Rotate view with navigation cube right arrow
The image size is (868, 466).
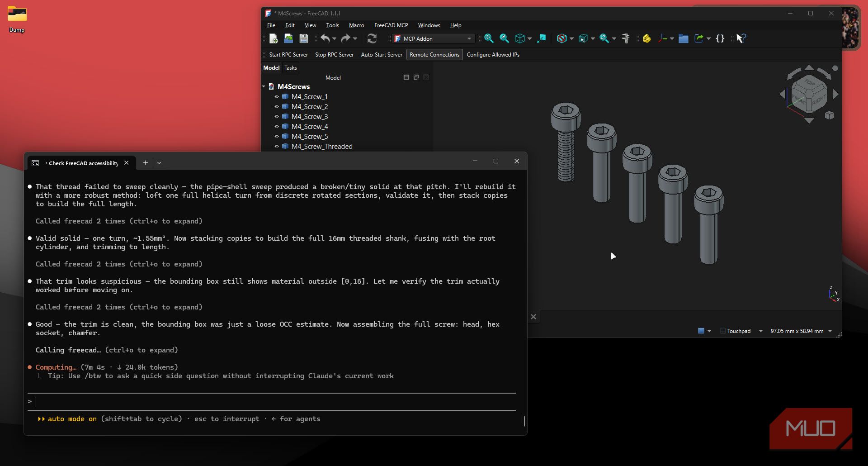[836, 94]
